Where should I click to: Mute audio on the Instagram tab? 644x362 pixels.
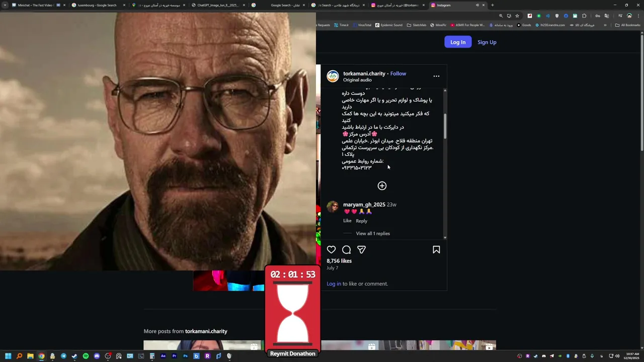pyautogui.click(x=477, y=5)
